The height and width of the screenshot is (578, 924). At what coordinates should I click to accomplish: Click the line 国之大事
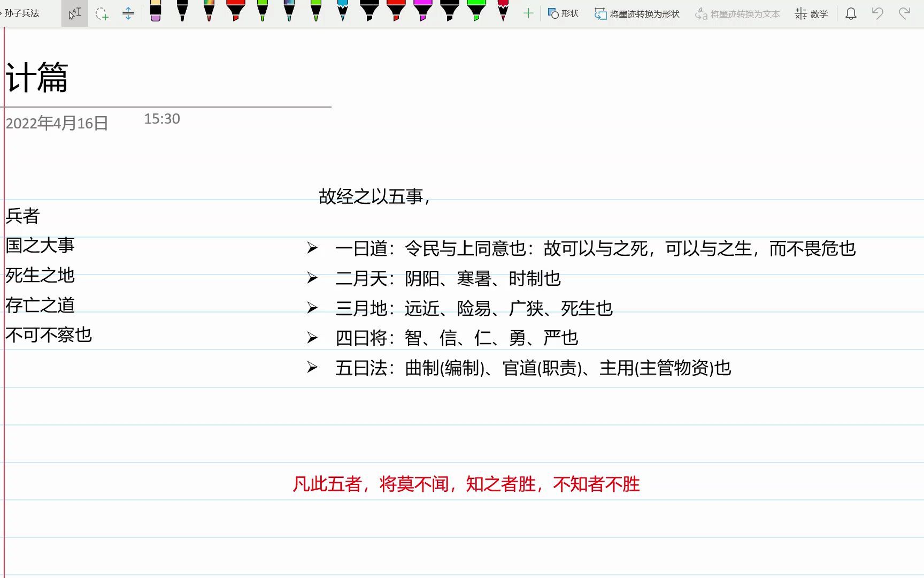[x=40, y=246]
